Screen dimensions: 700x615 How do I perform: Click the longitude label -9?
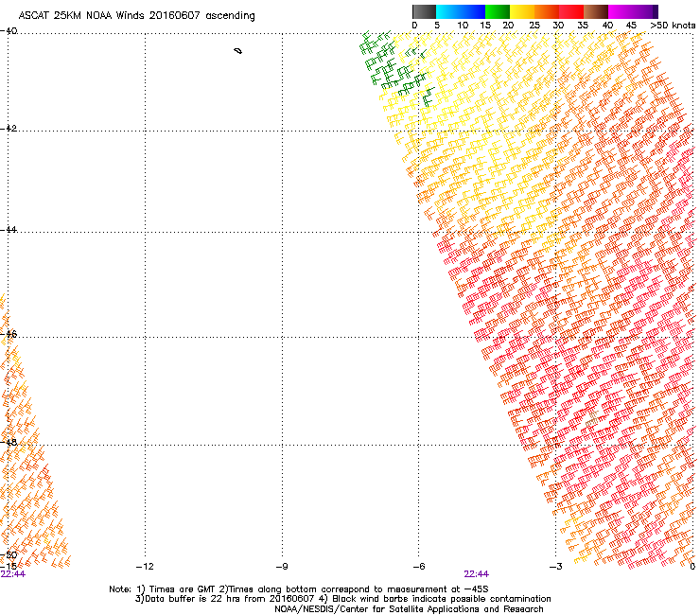click(282, 567)
